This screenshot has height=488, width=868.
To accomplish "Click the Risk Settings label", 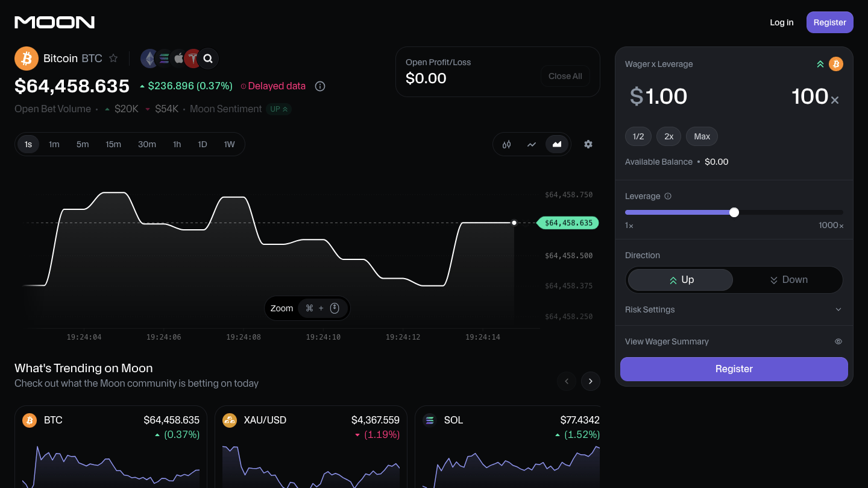I will [650, 309].
